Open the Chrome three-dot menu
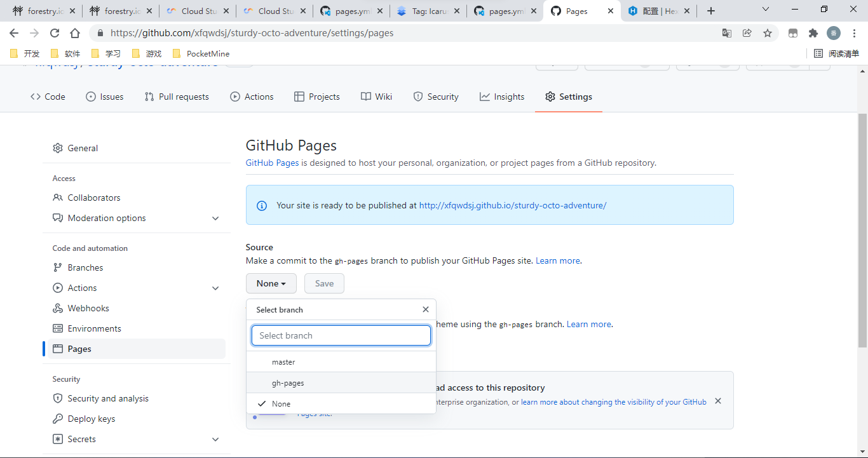The width and height of the screenshot is (868, 458). click(x=854, y=33)
